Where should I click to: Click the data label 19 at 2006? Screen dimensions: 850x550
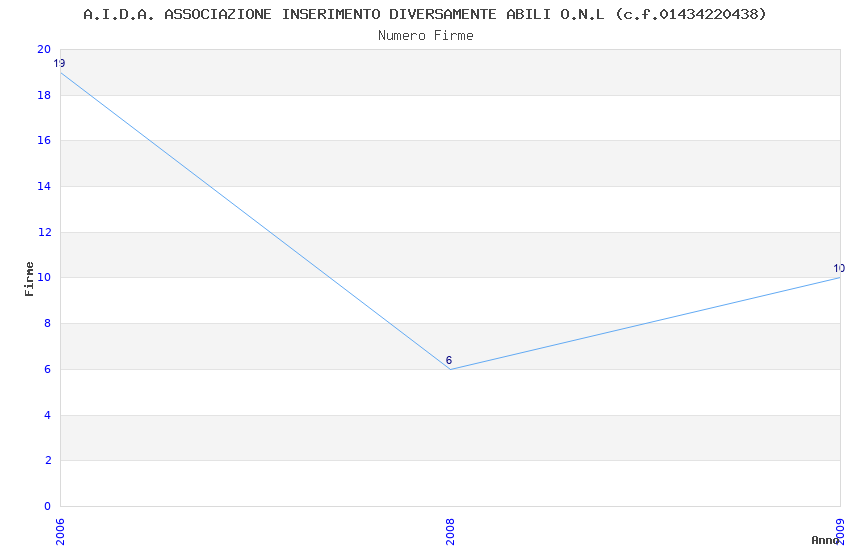tap(59, 63)
